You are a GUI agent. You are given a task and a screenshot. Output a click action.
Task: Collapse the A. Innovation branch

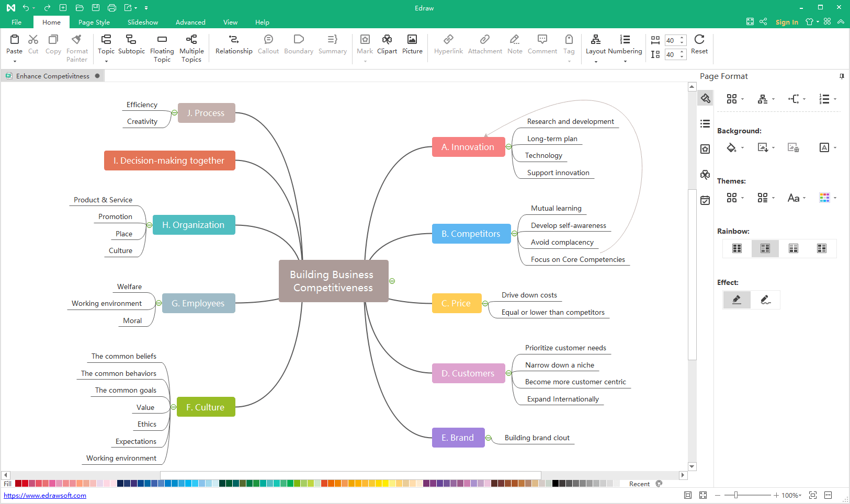tap(508, 147)
